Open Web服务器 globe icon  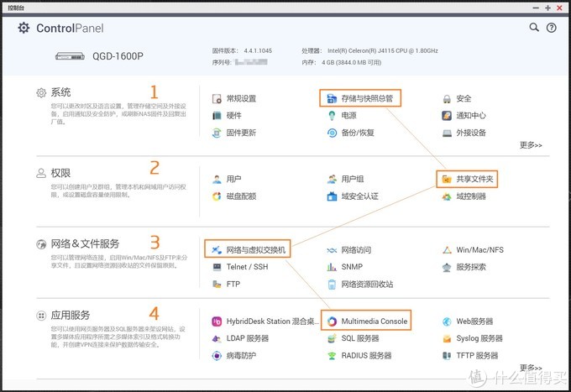coord(447,321)
